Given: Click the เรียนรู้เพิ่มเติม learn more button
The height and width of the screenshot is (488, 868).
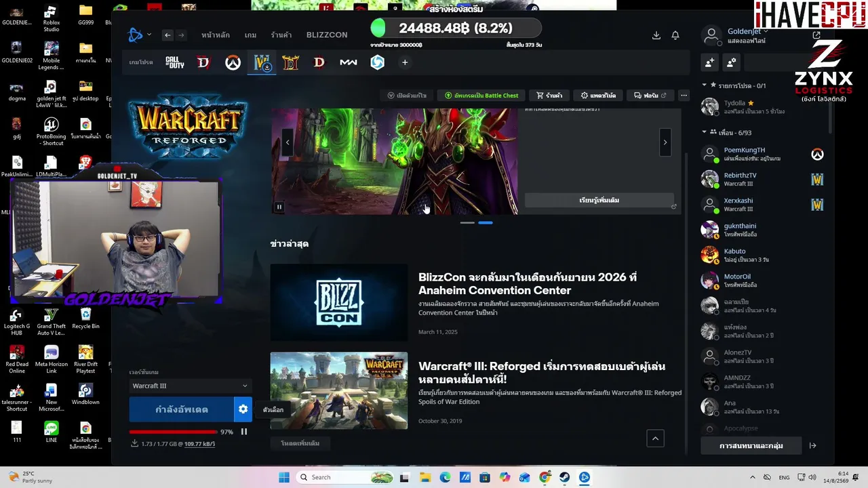Looking at the screenshot, I should (599, 201).
